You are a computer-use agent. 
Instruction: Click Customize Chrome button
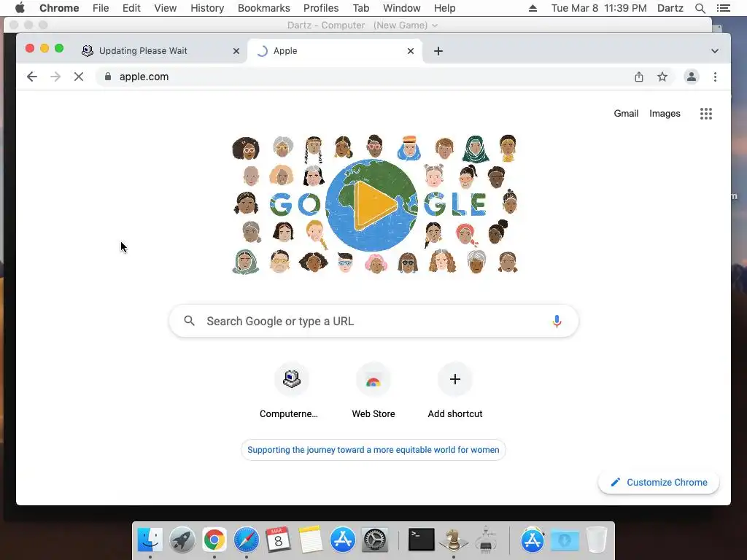click(x=659, y=483)
